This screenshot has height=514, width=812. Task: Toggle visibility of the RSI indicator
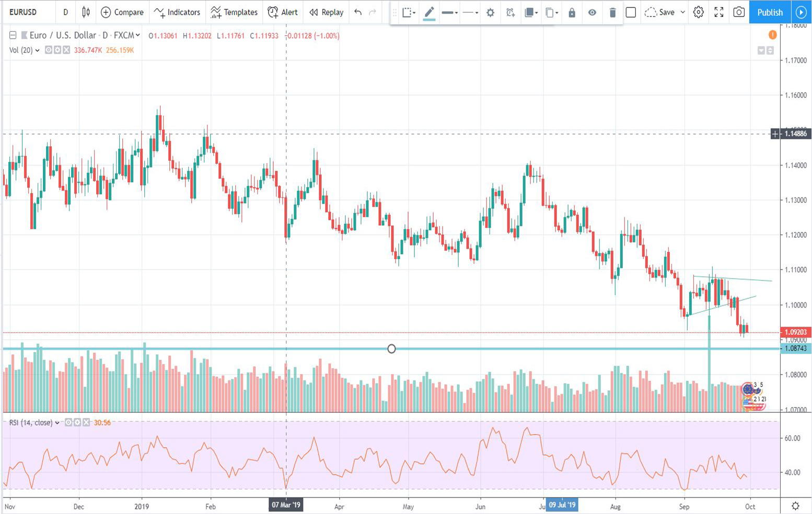pos(68,423)
